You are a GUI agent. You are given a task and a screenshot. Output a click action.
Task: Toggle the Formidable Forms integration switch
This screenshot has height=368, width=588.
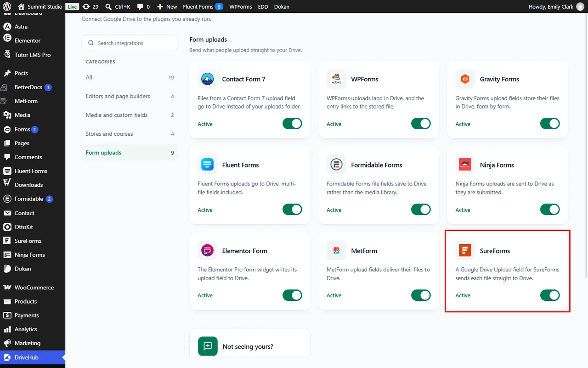tap(421, 210)
